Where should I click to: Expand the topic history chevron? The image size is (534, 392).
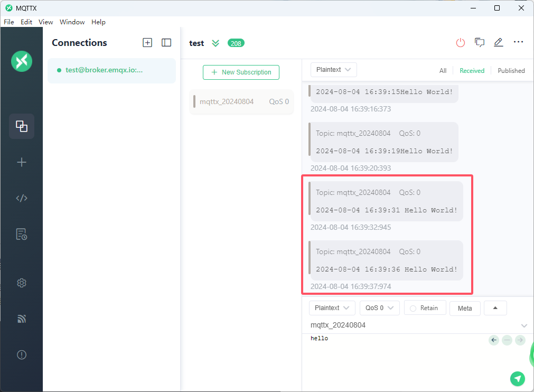pyautogui.click(x=523, y=325)
